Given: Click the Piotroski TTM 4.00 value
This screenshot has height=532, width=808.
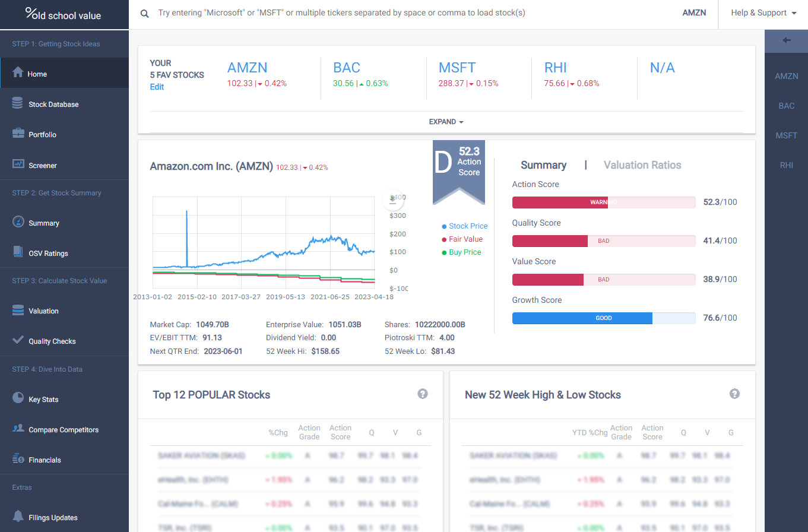Looking at the screenshot, I should pos(447,338).
